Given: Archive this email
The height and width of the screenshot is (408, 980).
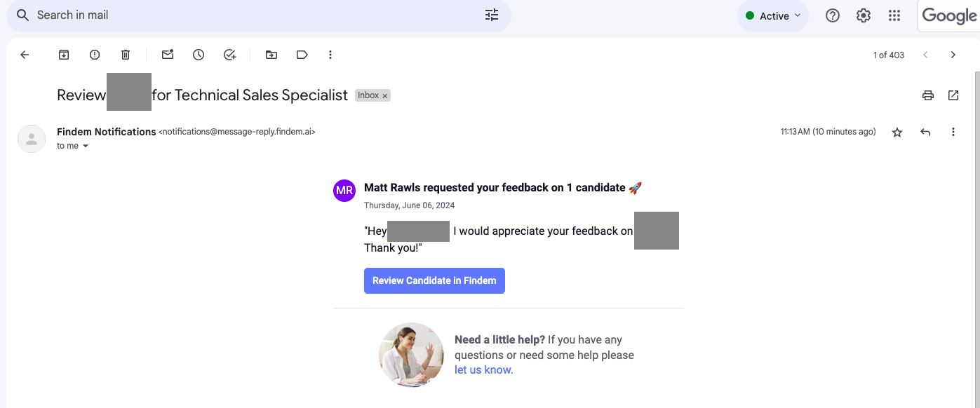Looking at the screenshot, I should [x=64, y=55].
